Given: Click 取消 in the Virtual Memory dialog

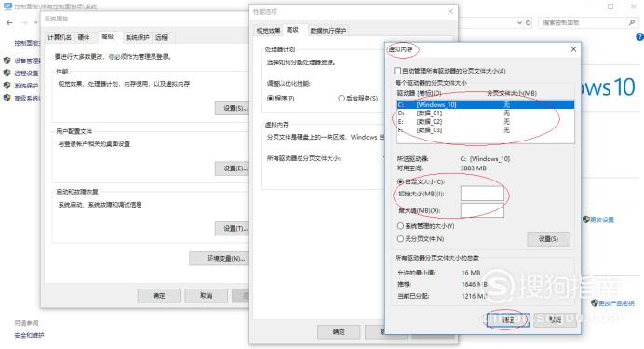Looking at the screenshot, I should point(556,320).
